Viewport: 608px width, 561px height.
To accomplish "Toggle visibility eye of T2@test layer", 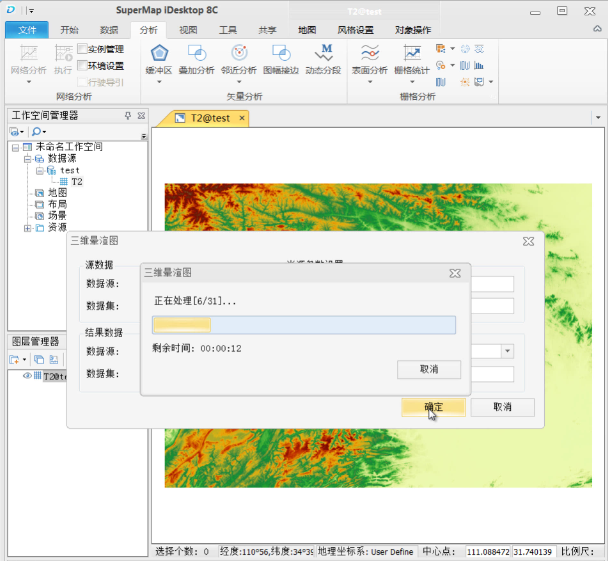I will (x=27, y=376).
